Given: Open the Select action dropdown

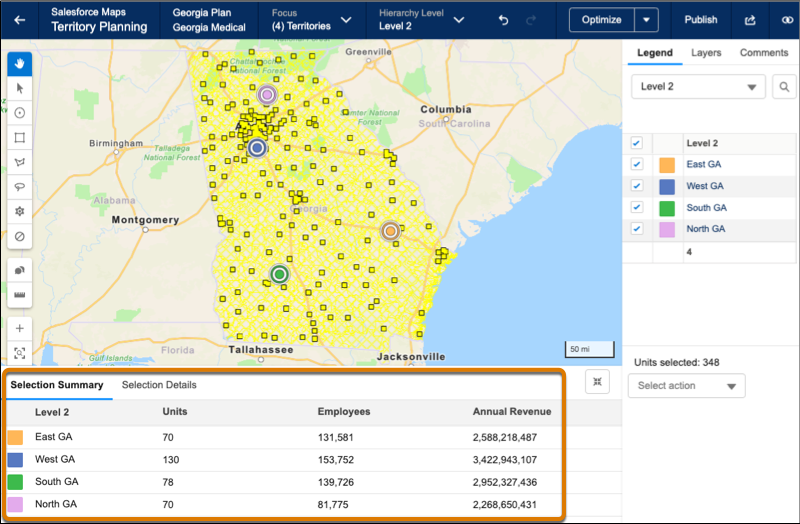Looking at the screenshot, I should [x=686, y=386].
